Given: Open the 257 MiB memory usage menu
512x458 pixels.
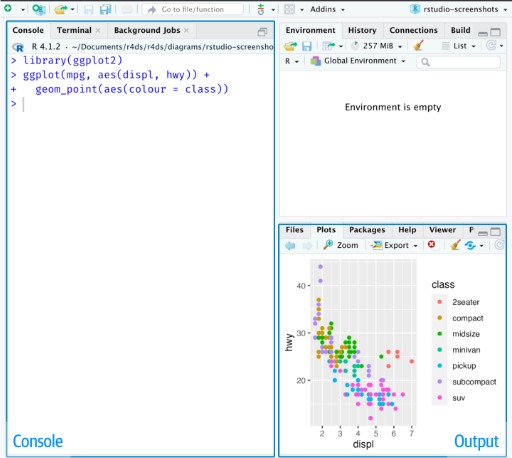Looking at the screenshot, I should coord(377,46).
